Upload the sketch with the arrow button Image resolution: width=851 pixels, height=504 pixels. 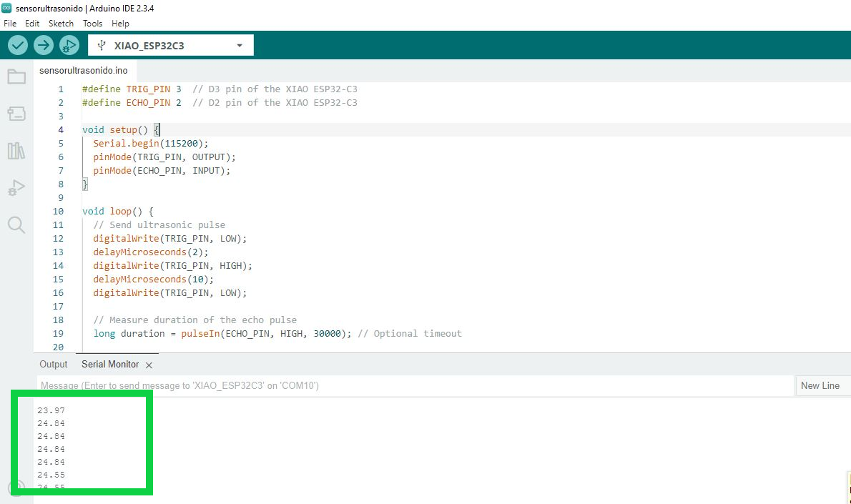click(x=44, y=45)
